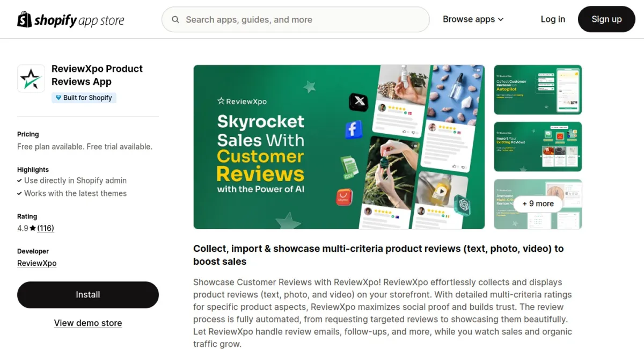Click the CSV file icon in banner
Screen dimensions: 644x349
click(x=349, y=167)
